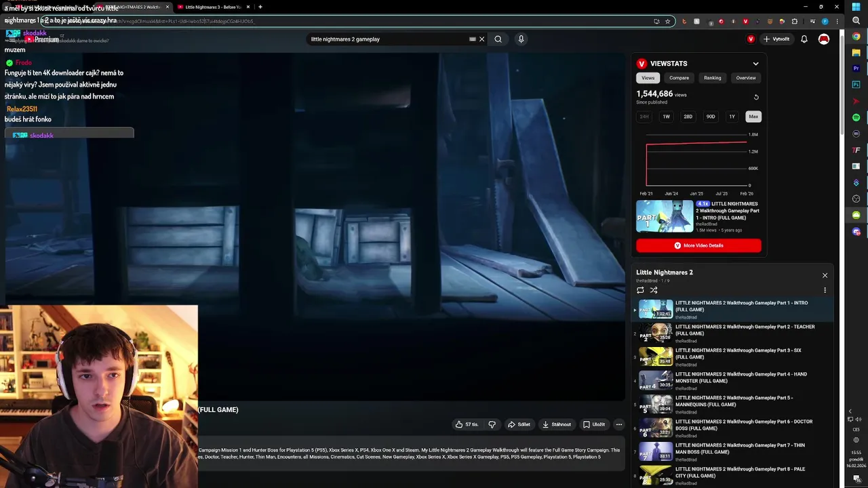Close the Little Nightmares 2 playlist panel
Viewport: 868px width, 488px height.
click(x=825, y=275)
